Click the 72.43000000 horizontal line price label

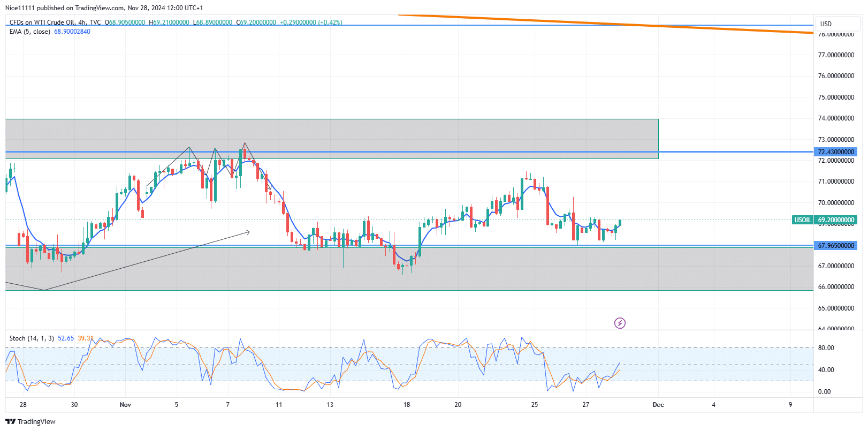(x=836, y=152)
